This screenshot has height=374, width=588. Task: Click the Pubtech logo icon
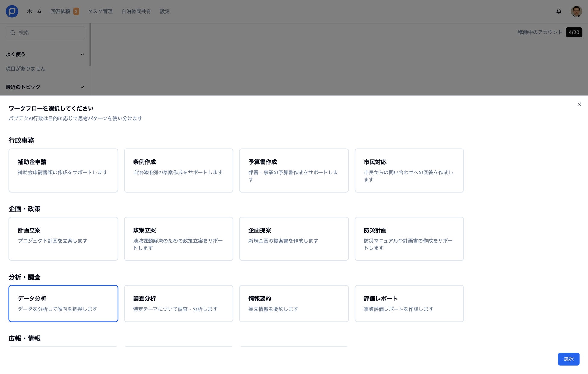coord(12,11)
